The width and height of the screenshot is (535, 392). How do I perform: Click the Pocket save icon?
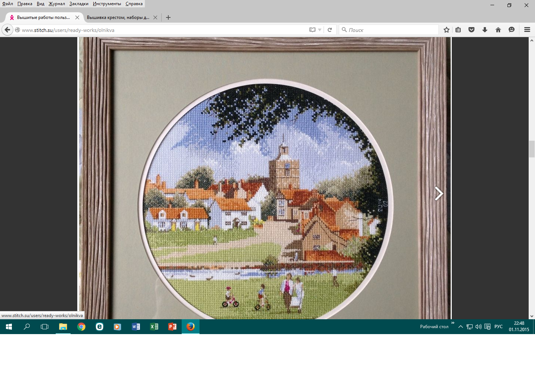[471, 30]
